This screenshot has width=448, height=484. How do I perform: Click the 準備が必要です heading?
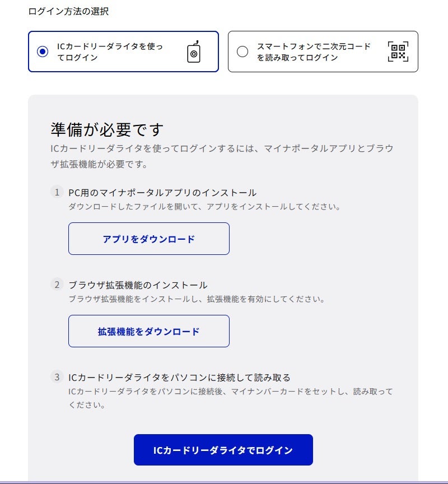[x=107, y=129]
